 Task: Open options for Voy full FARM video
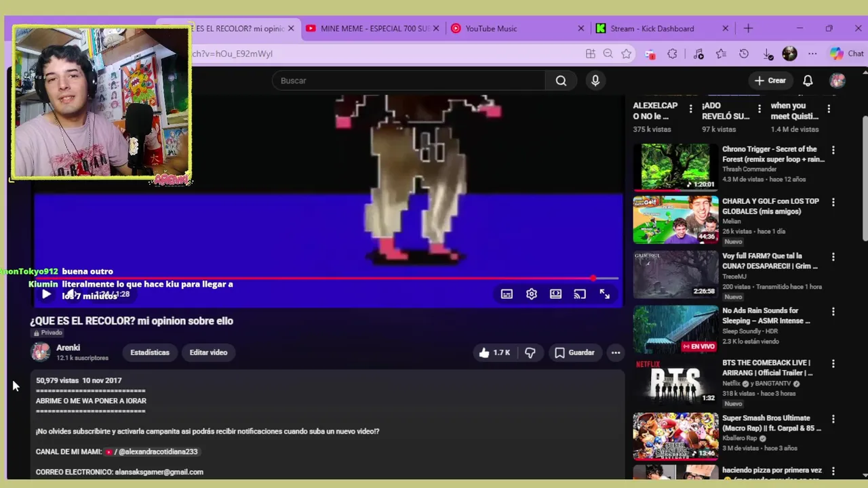tap(833, 258)
